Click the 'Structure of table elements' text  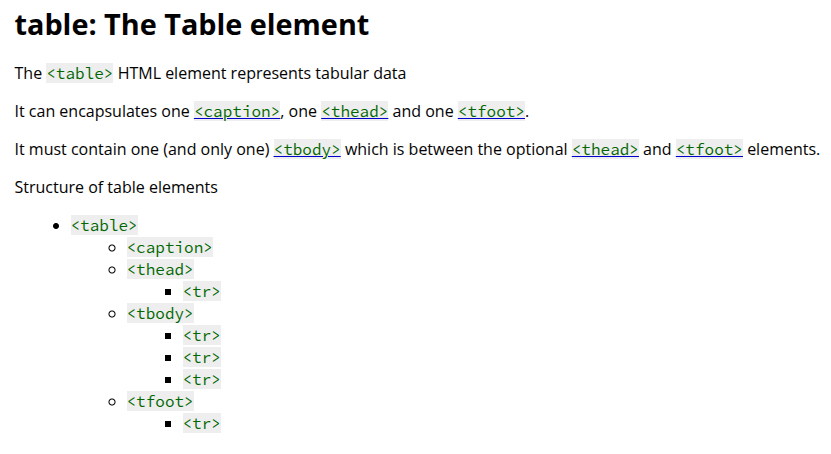[116, 187]
